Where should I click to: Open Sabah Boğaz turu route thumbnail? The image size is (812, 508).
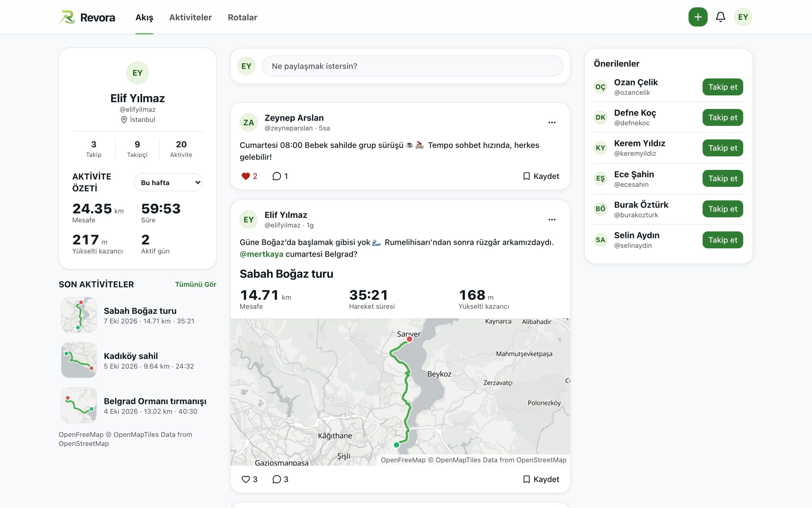coord(79,315)
